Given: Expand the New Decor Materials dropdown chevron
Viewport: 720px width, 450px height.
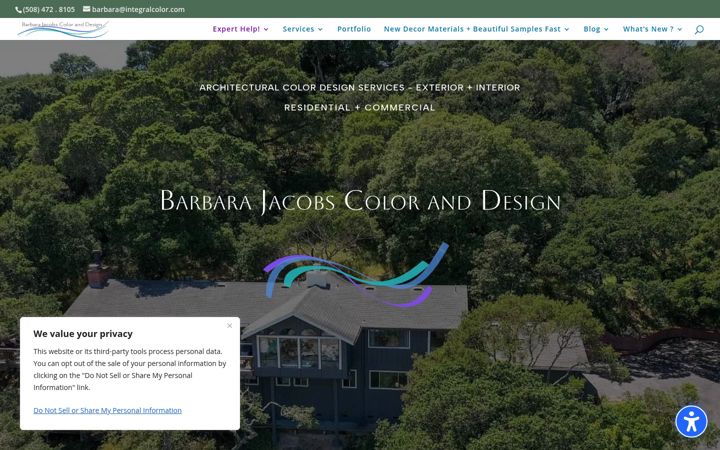Looking at the screenshot, I should (x=567, y=29).
